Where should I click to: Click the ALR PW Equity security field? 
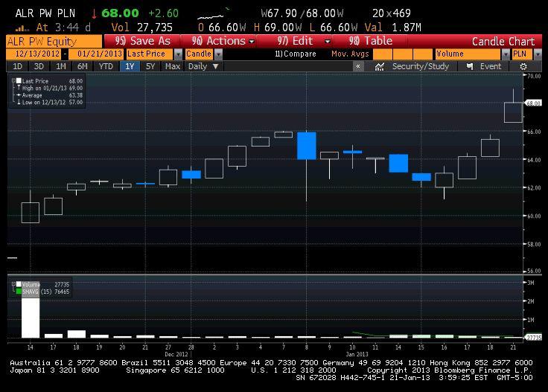click(54, 41)
